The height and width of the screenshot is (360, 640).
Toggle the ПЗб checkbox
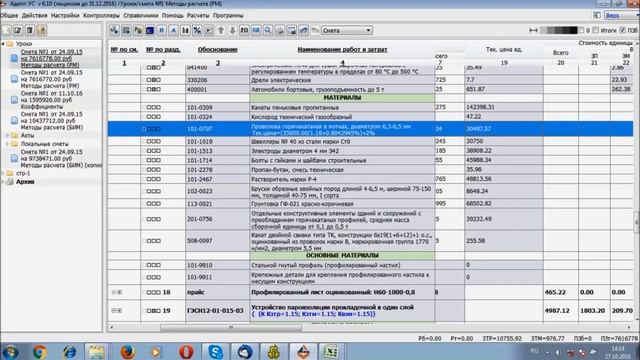[x=622, y=30]
